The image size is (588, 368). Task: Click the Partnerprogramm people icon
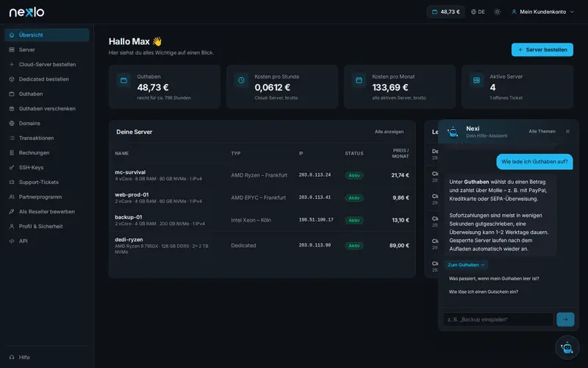click(12, 197)
